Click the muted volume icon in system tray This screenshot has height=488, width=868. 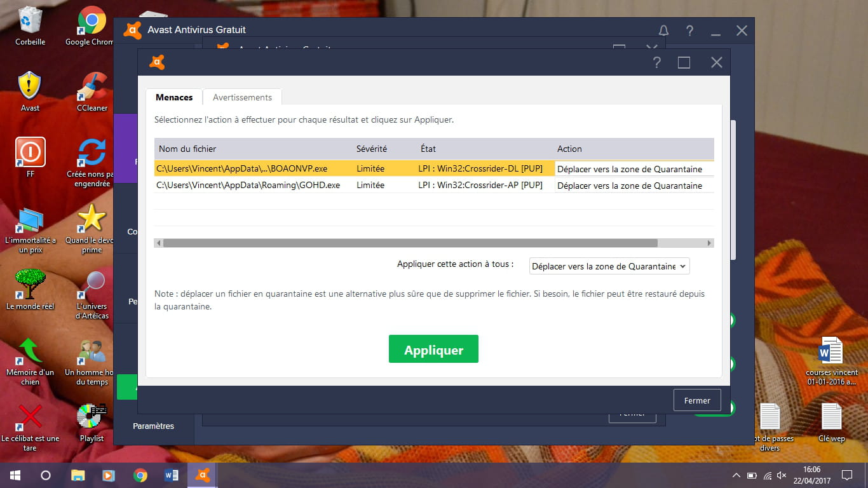783,475
